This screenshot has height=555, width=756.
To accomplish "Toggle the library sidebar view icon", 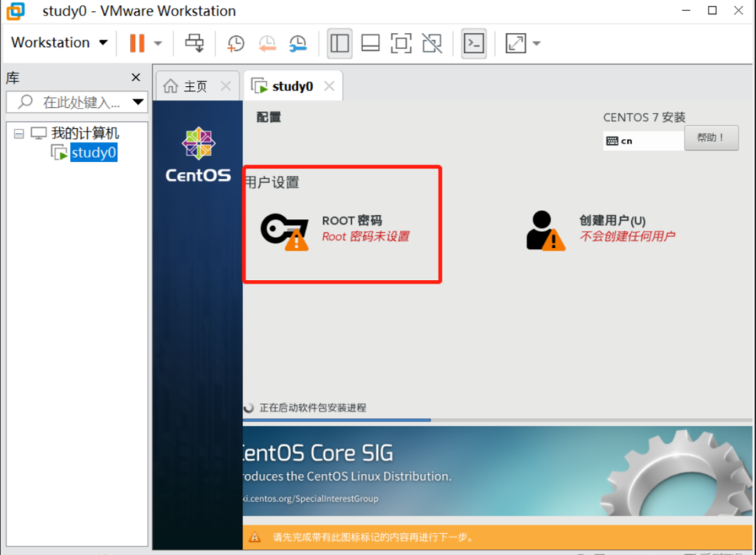I will tap(339, 43).
